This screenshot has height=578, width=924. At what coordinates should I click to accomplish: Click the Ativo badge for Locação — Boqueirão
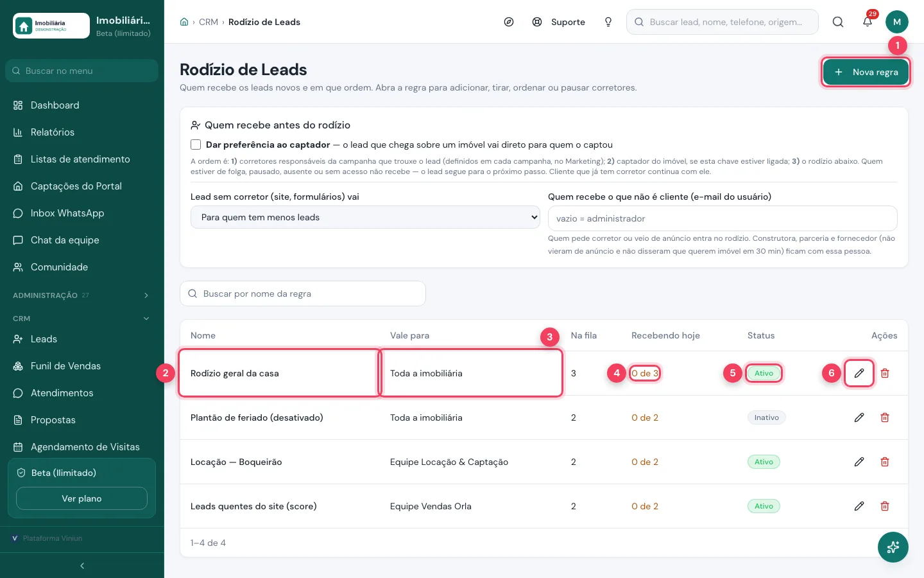[764, 462]
